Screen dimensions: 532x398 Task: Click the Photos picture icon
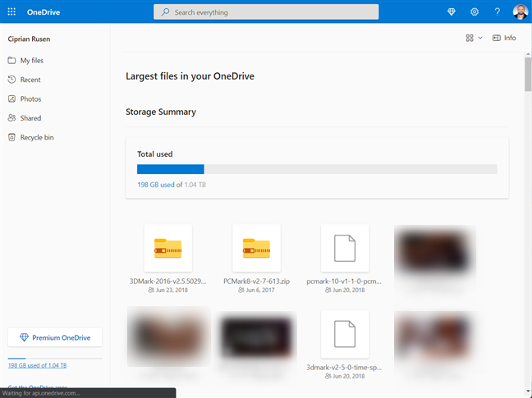[x=11, y=99]
